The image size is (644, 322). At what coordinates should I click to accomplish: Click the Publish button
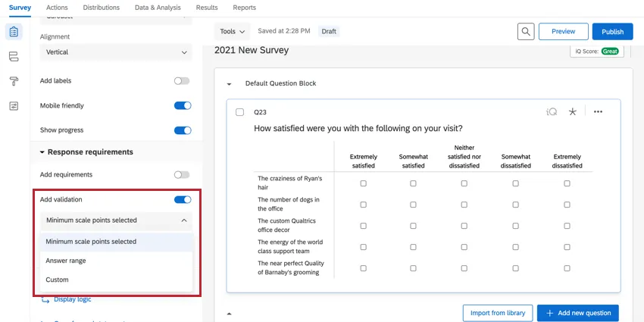point(612,31)
